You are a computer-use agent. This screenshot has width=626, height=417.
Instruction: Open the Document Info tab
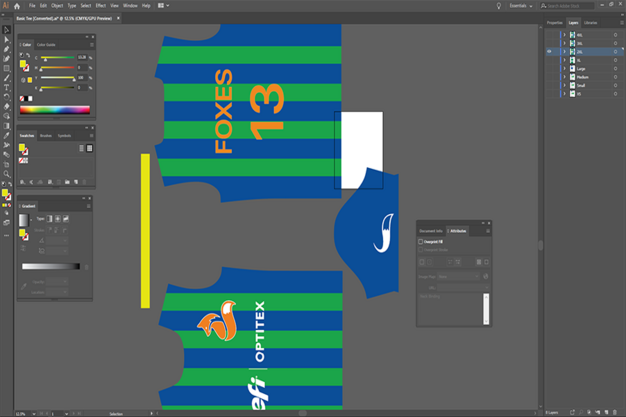[x=431, y=231]
